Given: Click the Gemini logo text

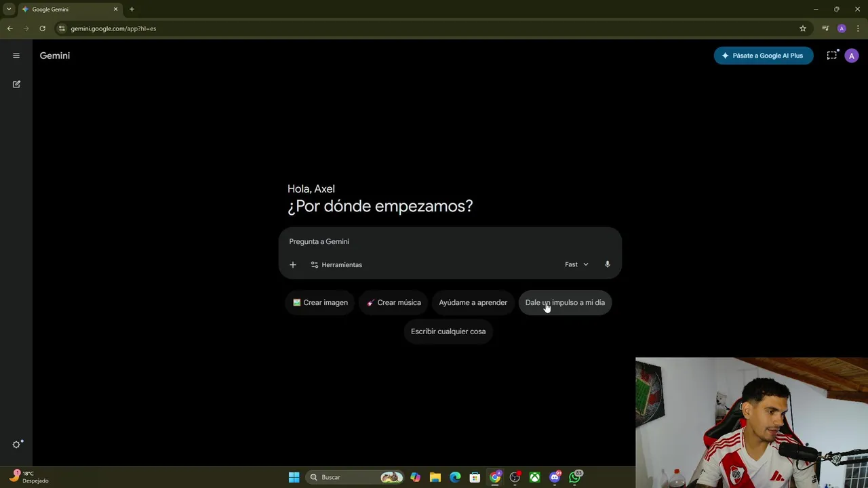Looking at the screenshot, I should (x=55, y=56).
